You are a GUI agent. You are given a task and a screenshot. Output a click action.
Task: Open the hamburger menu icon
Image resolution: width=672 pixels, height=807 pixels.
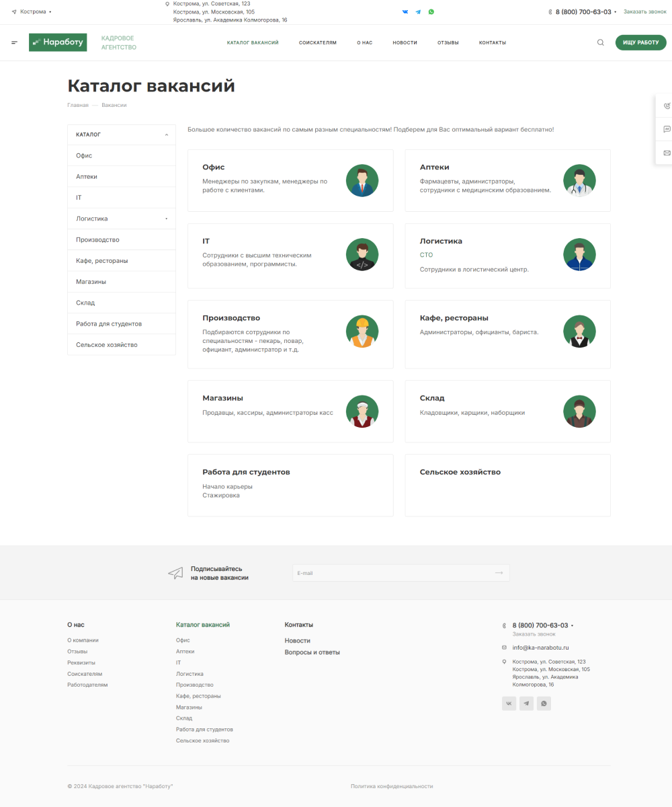coord(14,42)
